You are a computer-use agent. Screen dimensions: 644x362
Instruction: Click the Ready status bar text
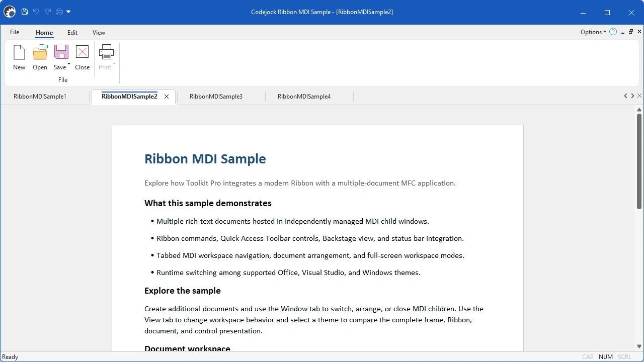(x=10, y=357)
